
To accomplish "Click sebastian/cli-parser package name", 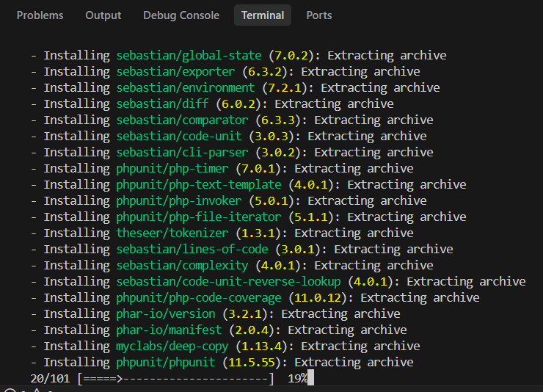I will tap(182, 153).
